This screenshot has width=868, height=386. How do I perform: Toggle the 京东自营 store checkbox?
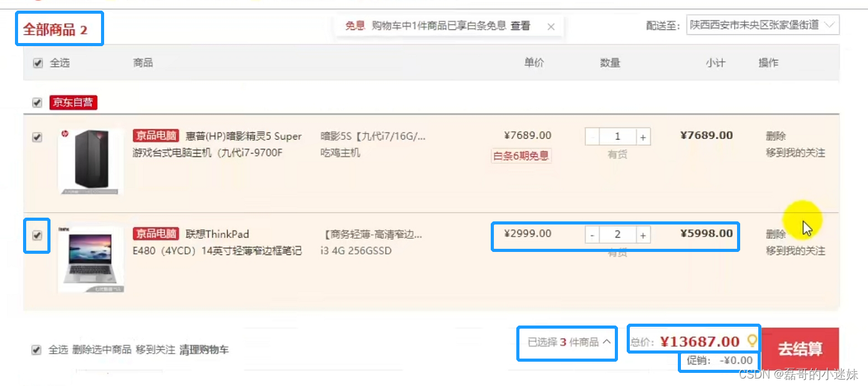pos(37,102)
